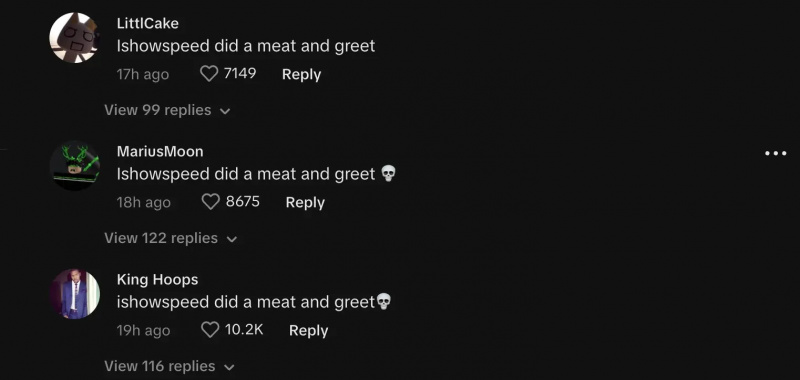This screenshot has height=380, width=800.
Task: Click the 10.2K like count
Action: (x=244, y=330)
